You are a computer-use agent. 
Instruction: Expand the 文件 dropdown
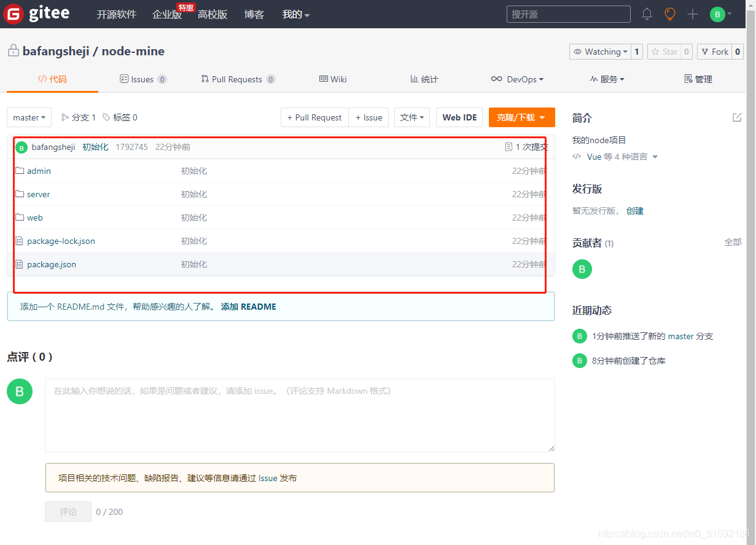click(x=412, y=117)
